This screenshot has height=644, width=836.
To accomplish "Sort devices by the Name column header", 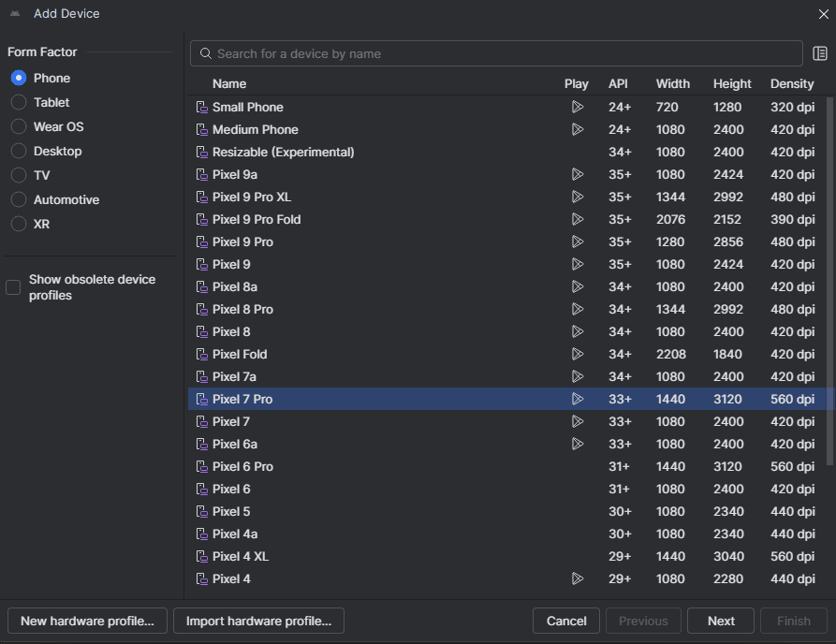I will [229, 83].
